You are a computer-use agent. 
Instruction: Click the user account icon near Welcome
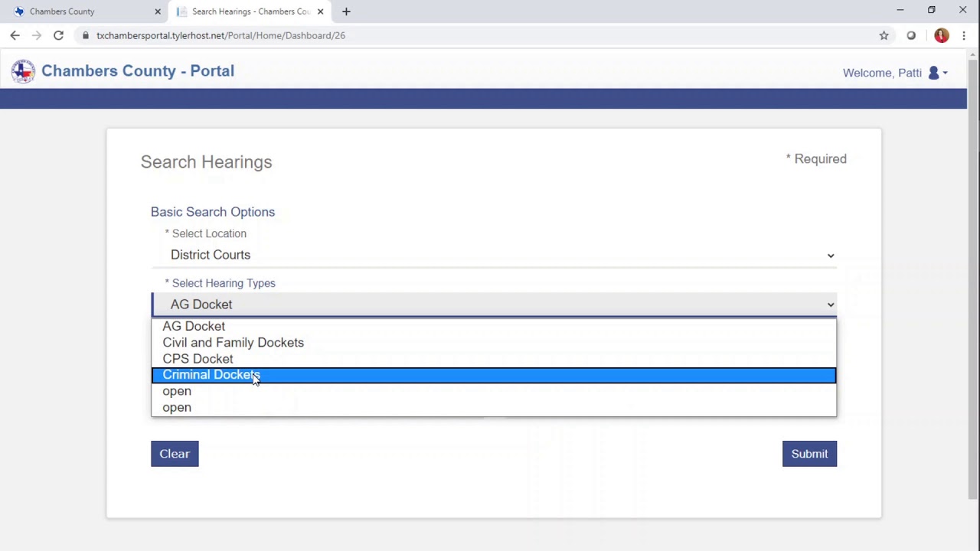click(x=933, y=73)
